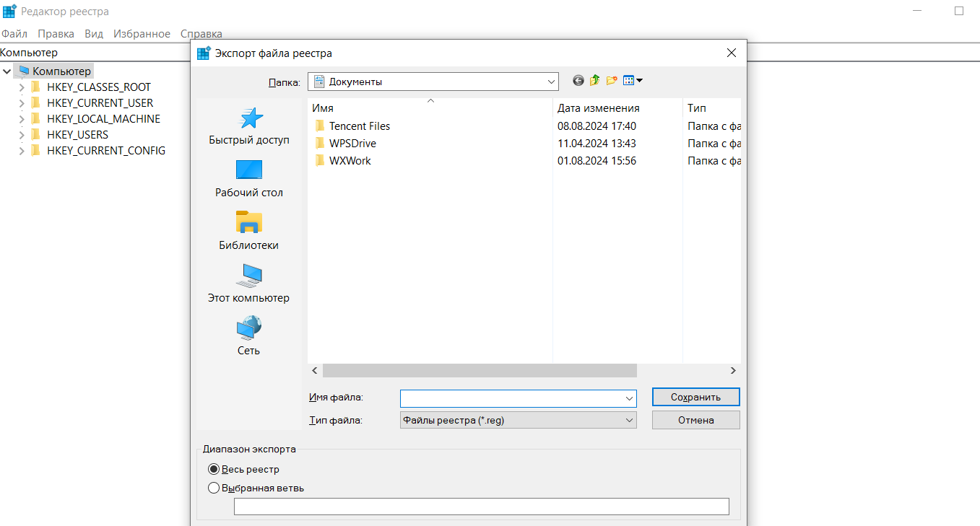Open the Правка menu
This screenshot has width=980, height=526.
(56, 34)
